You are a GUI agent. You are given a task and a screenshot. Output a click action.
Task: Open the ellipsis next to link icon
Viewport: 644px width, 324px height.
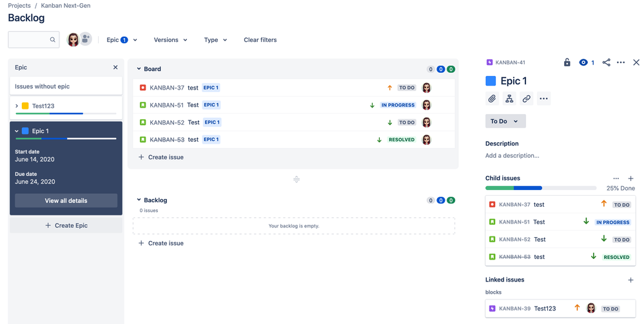544,99
